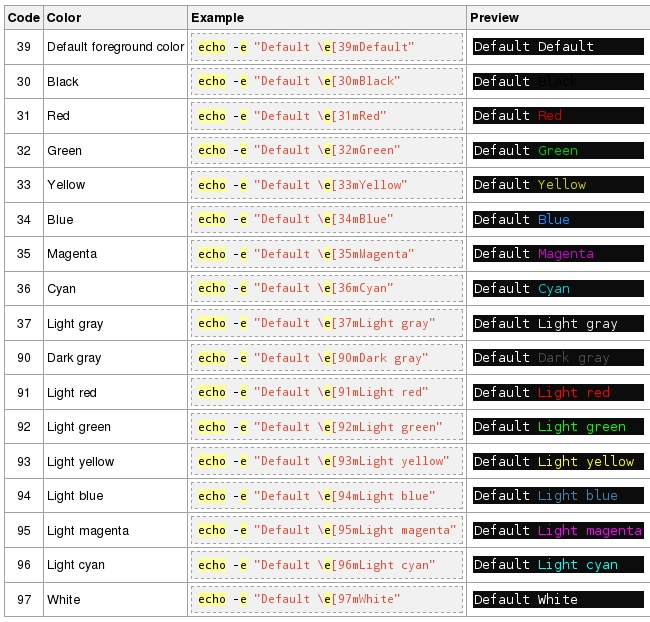
Task: Click the 'Default Magenta' terminal preview
Action: tap(558, 253)
